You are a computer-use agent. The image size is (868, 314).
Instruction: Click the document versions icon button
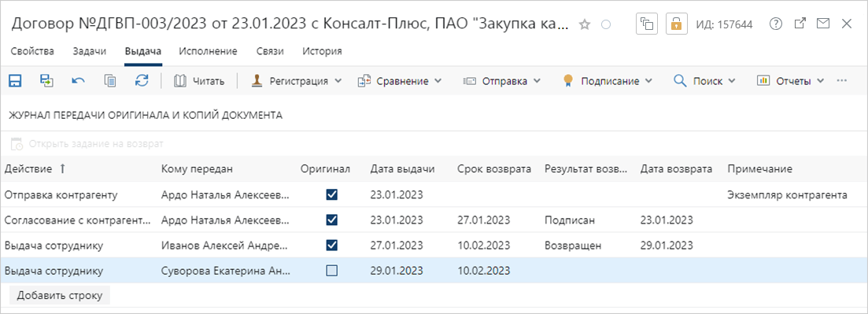[x=647, y=24]
